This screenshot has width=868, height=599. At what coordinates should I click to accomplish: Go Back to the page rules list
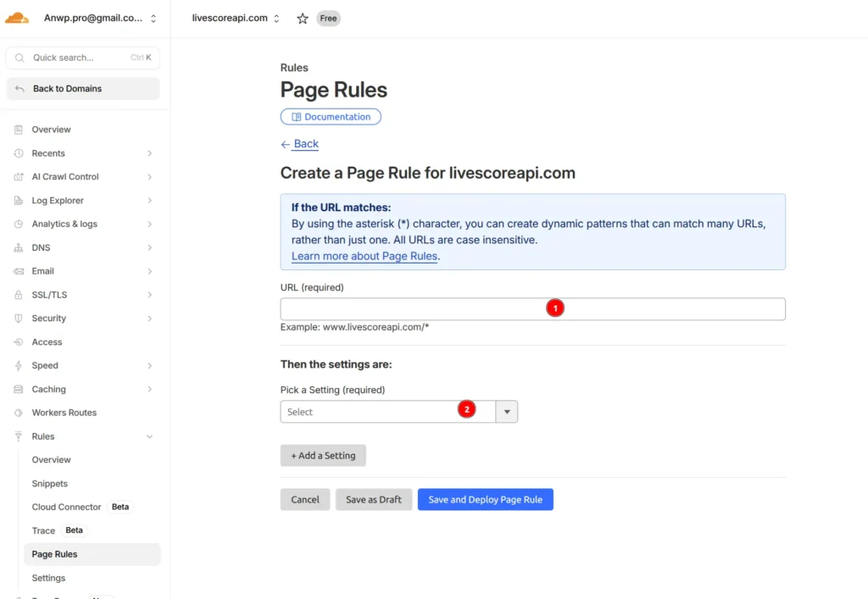[x=299, y=144]
